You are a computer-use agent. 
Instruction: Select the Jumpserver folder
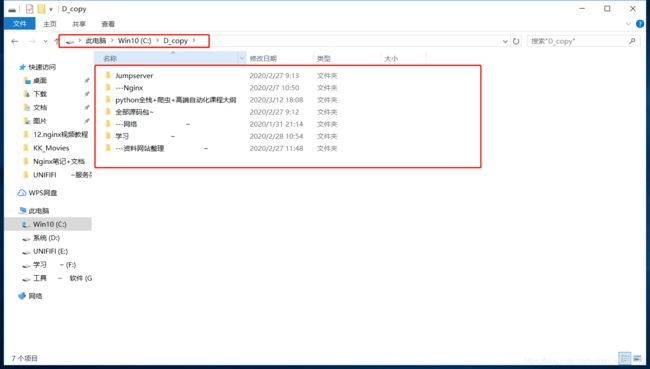pyautogui.click(x=134, y=75)
